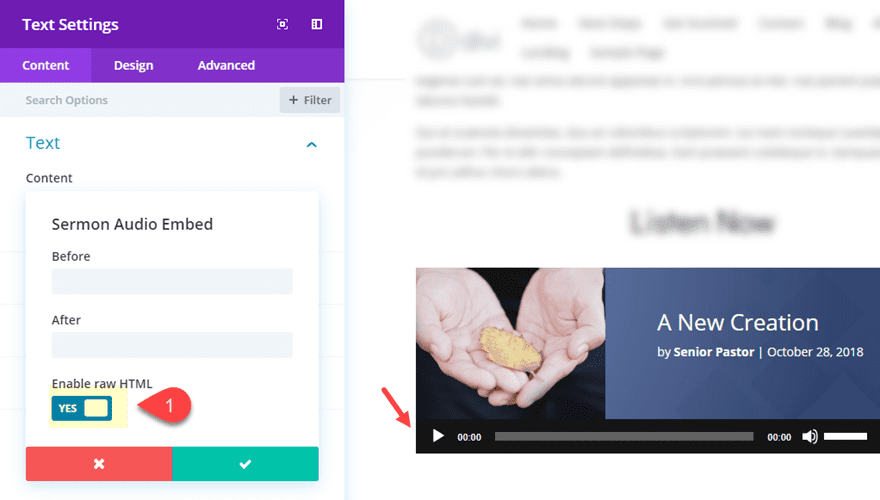This screenshot has width=880, height=500.
Task: Click the audio progress bar
Action: (624, 437)
